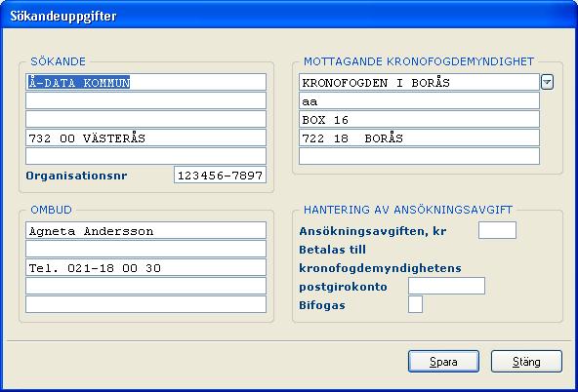Click the 732 00 VÄSTERÅS address field
The height and width of the screenshot is (392, 578).
[146, 137]
